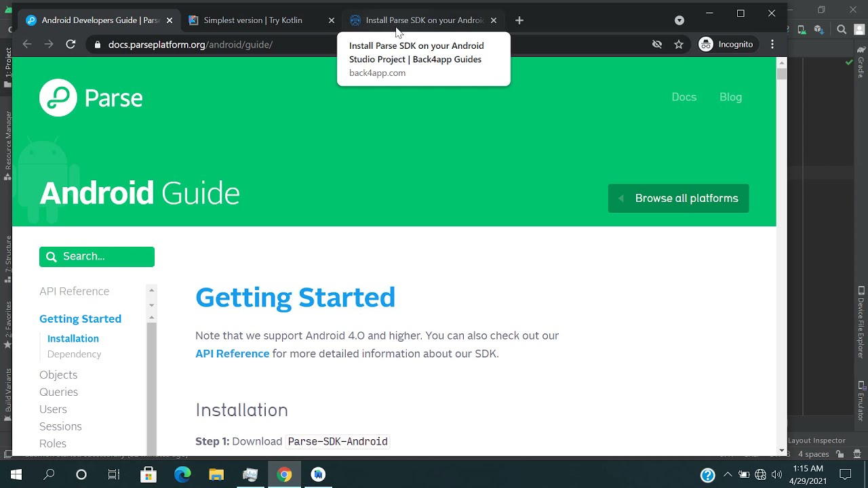Go forward in browser history
The width and height of the screenshot is (868, 488).
(x=49, y=44)
